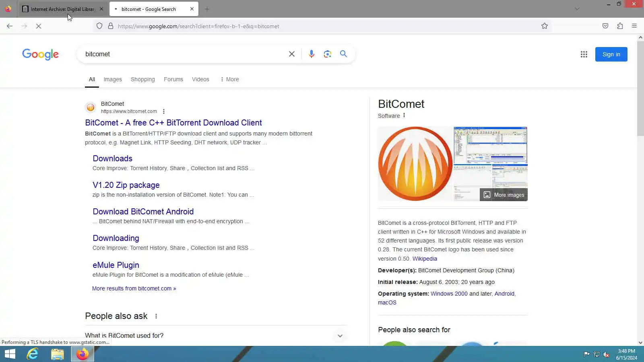644x362 pixels.
Task: Click the browser address bar URL
Action: click(x=198, y=26)
